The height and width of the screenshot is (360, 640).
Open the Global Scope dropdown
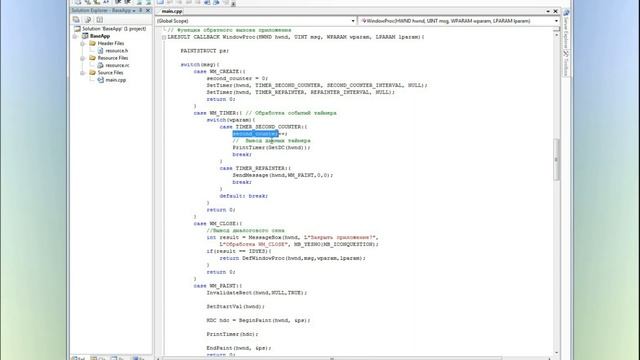[353, 21]
